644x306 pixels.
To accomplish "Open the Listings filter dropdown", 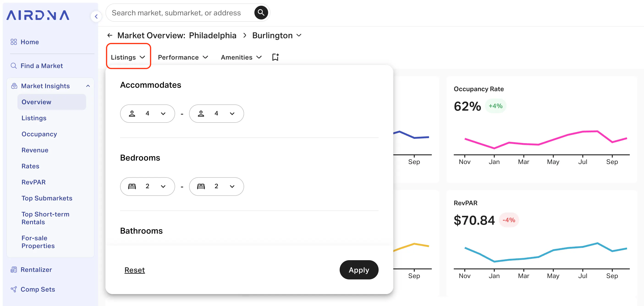I will 128,57.
